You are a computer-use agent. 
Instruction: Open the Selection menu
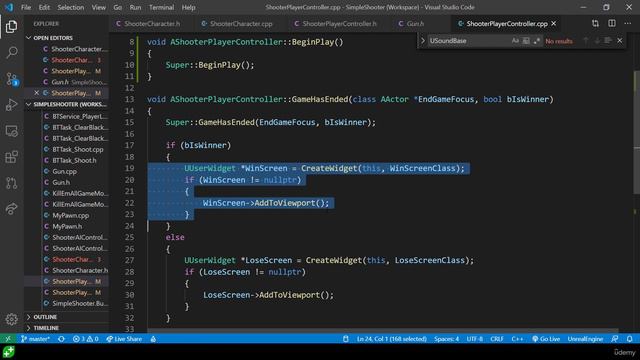point(71,7)
